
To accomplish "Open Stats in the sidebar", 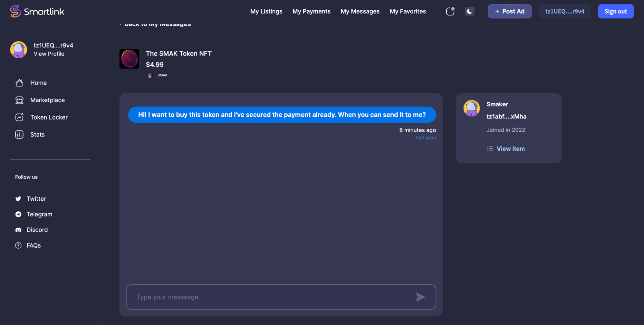I will [37, 135].
